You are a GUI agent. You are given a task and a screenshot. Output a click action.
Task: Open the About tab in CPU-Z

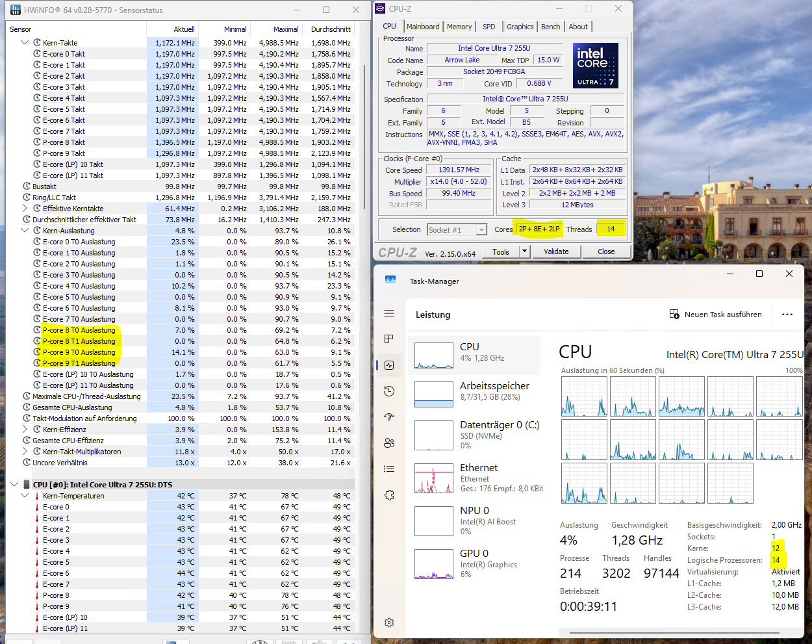coord(578,27)
